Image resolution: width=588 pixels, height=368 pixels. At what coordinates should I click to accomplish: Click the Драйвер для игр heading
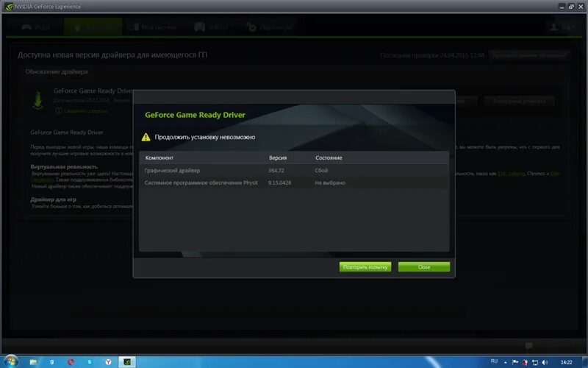click(53, 199)
